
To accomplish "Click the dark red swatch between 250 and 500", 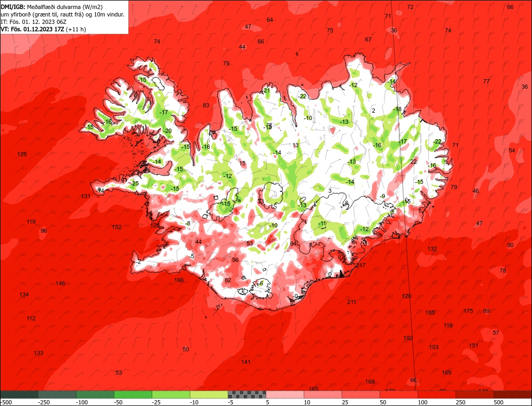I will [x=475, y=394].
